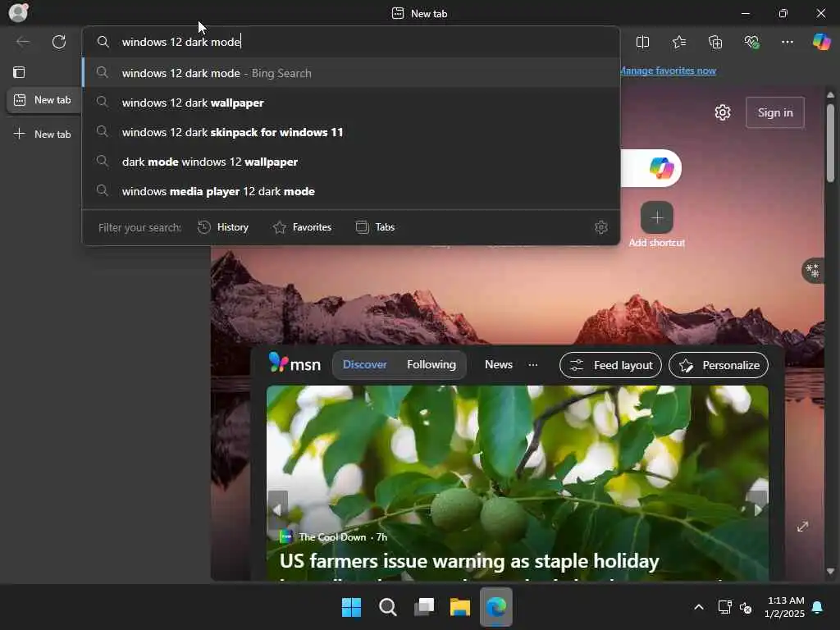Click the Add shortcut plus tile
840x630 pixels.
coord(657,217)
